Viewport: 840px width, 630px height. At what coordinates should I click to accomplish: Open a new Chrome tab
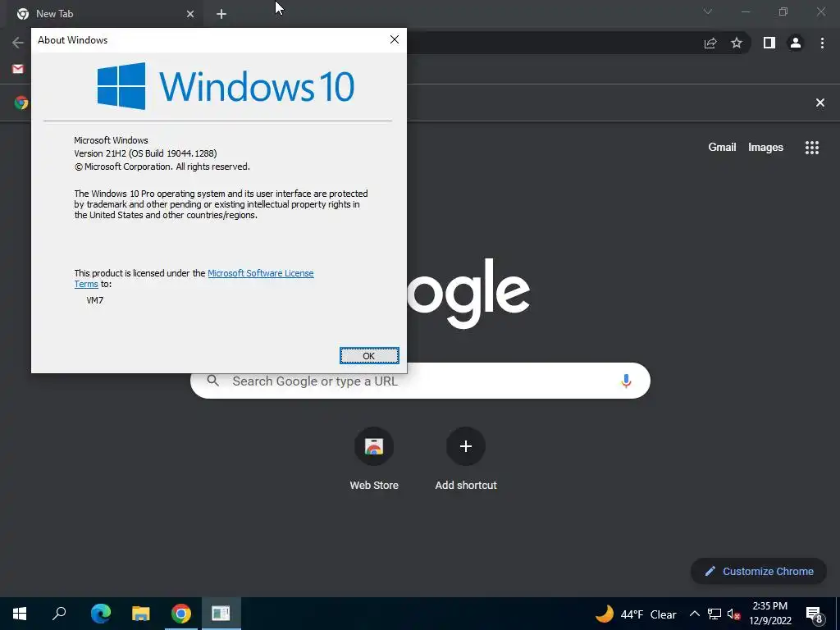[221, 14]
